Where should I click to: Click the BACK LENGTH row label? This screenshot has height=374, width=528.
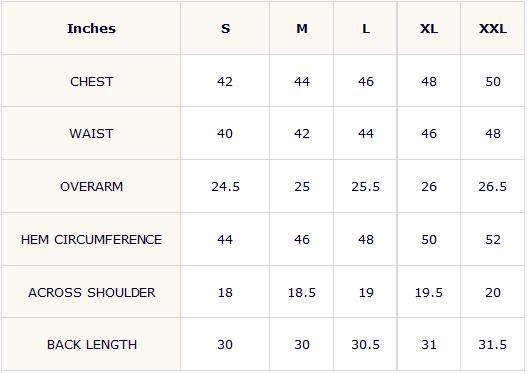91,344
